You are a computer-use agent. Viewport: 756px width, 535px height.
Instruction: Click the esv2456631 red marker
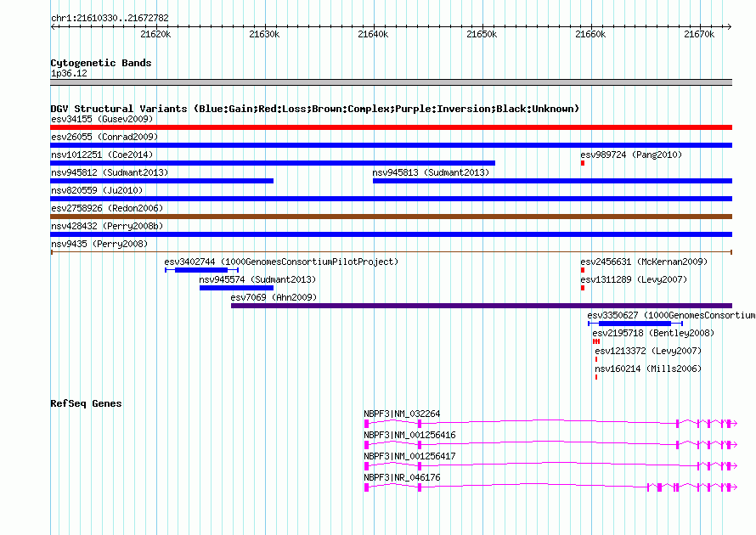(x=583, y=270)
